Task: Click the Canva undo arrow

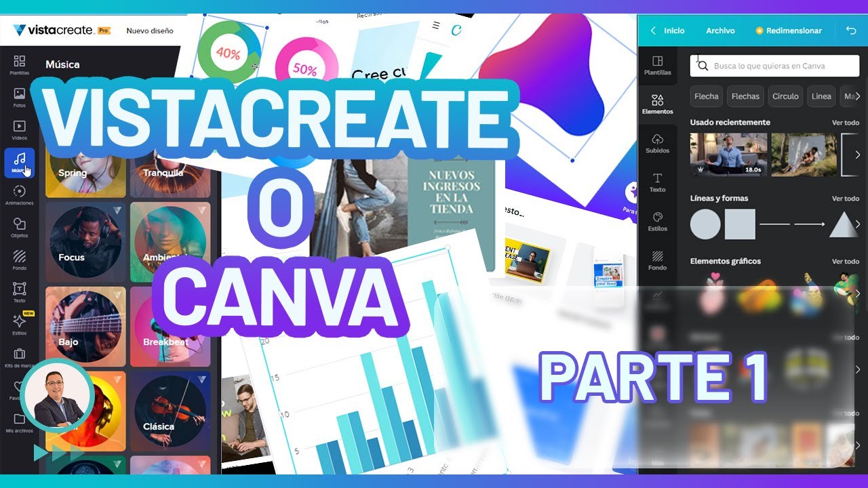Action: coord(851,30)
